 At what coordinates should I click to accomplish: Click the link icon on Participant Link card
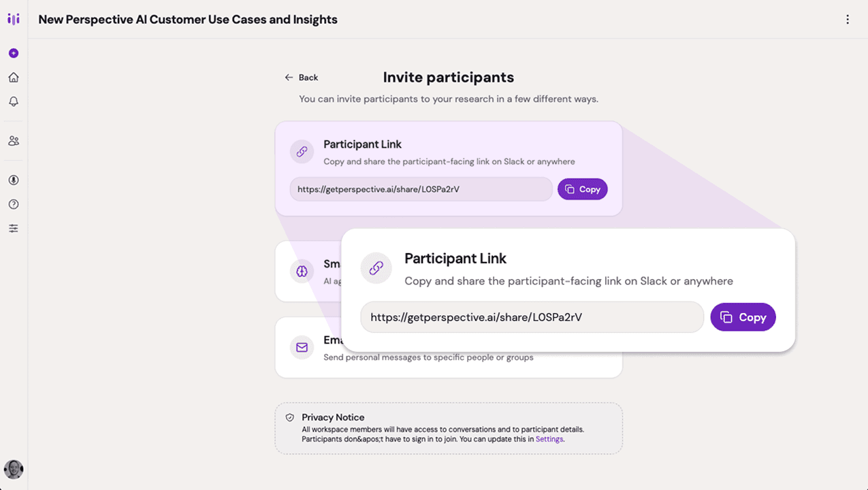click(302, 151)
